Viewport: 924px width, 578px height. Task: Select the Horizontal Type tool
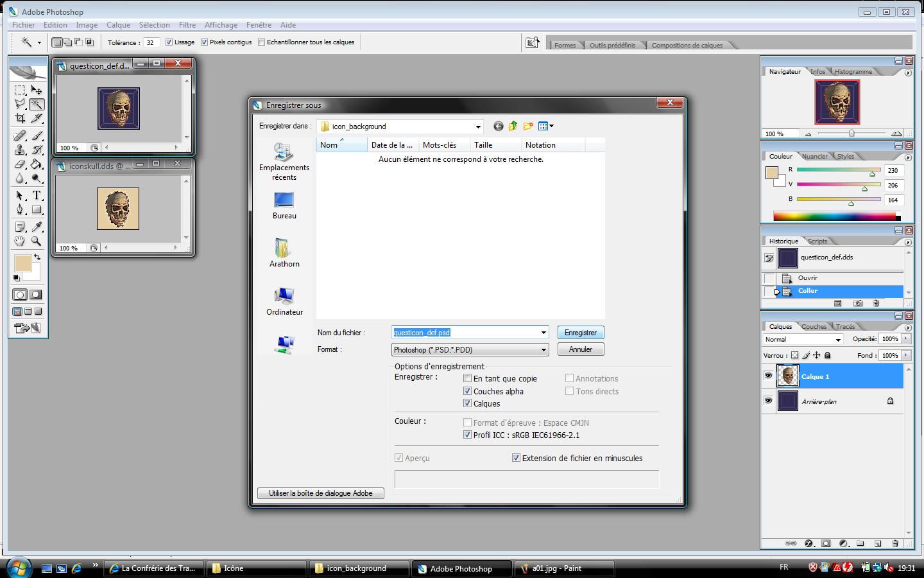(x=37, y=195)
